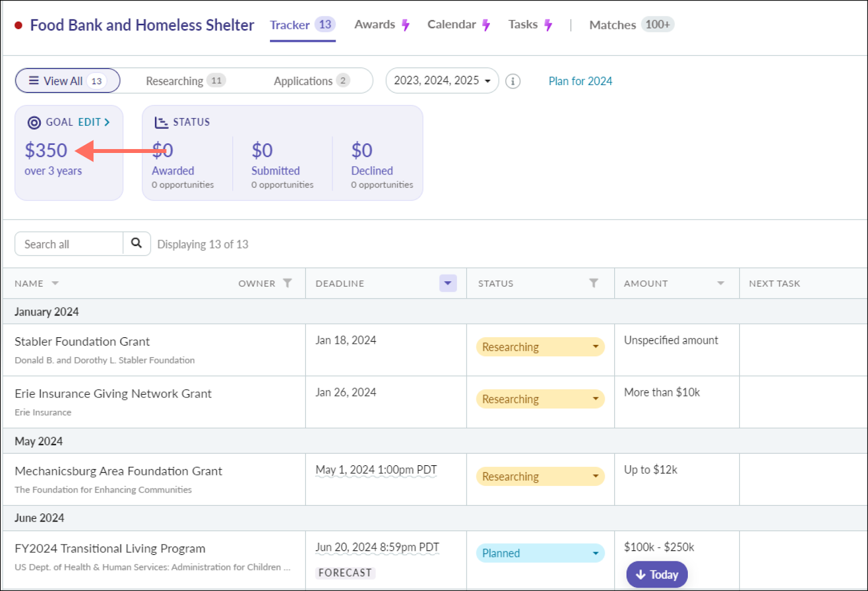The image size is (868, 591).
Task: Click the lightning bolt next to Awards
Action: coord(406,24)
